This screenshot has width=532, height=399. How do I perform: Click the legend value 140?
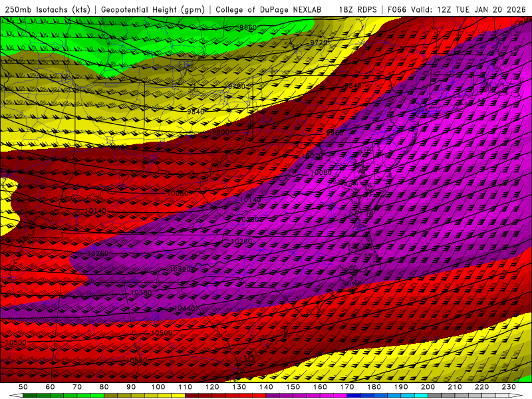tap(267, 387)
